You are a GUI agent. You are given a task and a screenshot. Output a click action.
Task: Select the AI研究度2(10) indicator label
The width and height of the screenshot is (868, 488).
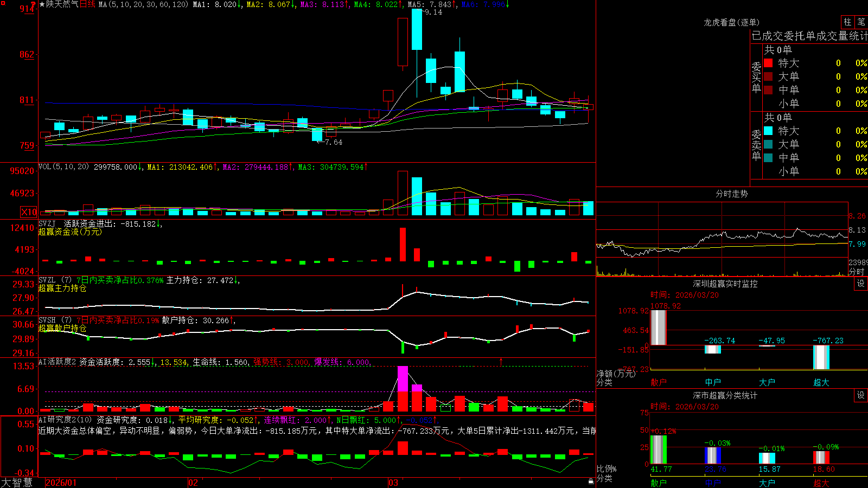pyautogui.click(x=65, y=420)
